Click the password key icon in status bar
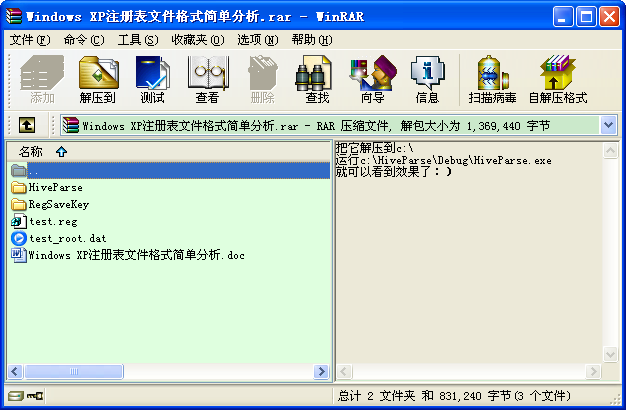Image resolution: width=626 pixels, height=410 pixels. (x=35, y=396)
